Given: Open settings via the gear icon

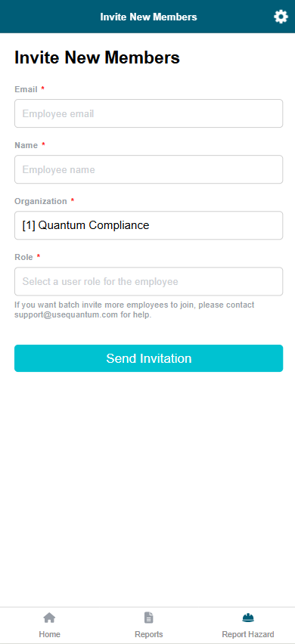Looking at the screenshot, I should (281, 17).
